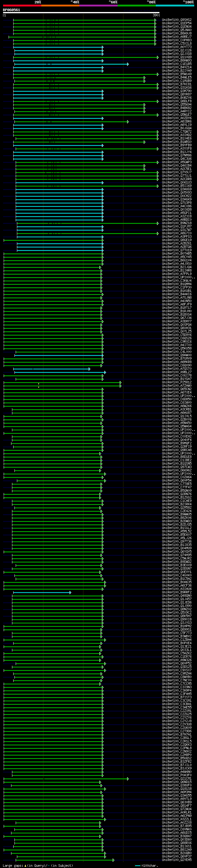Click the red 20% identity legend bar
The width and height of the screenshot is (197, 868).
coord(22,6)
